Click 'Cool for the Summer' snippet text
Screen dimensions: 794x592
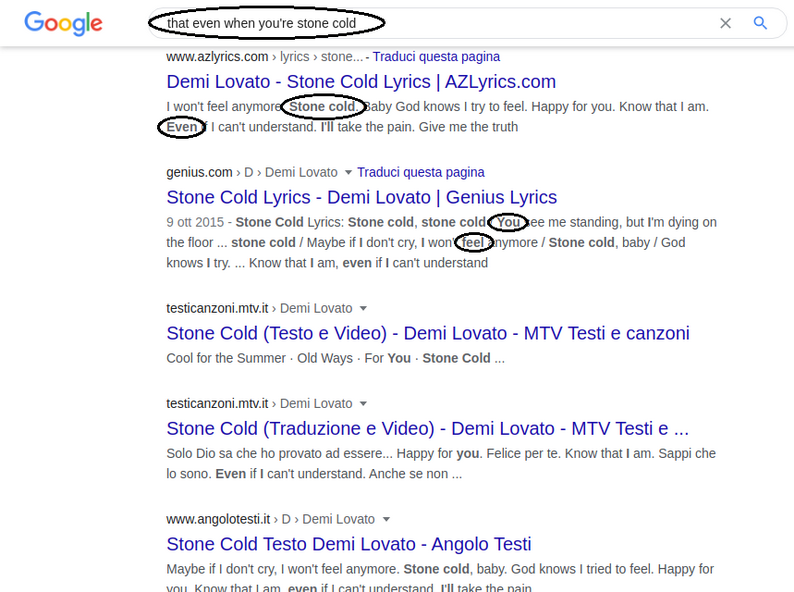pos(226,358)
